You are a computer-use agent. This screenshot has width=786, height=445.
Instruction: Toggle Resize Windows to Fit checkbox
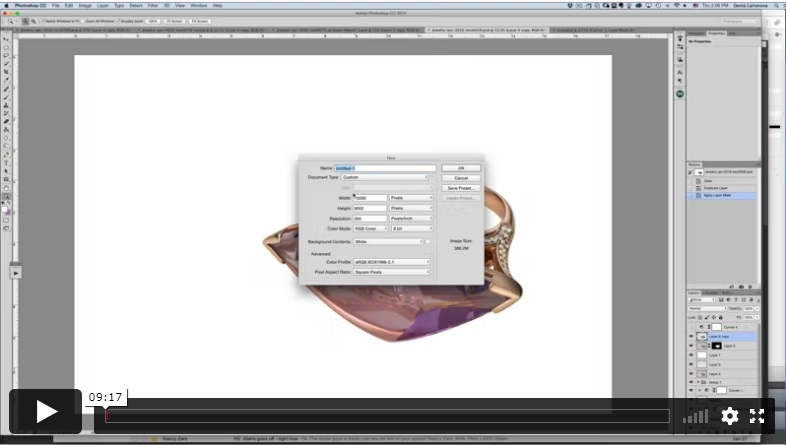tap(43, 22)
